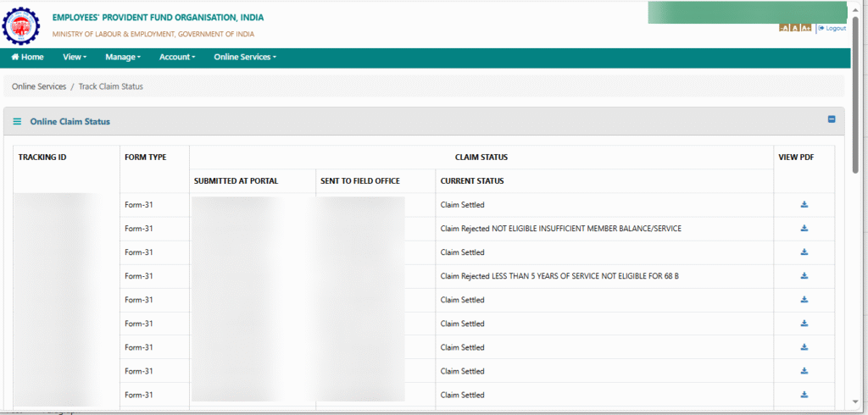Click Form-31 in the 68 B rejection row
Screen dimensions: 868x415
tap(139, 276)
